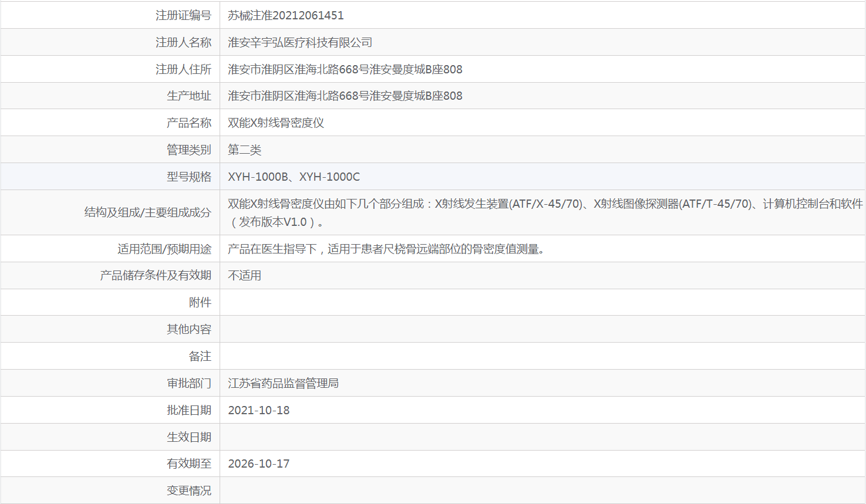This screenshot has width=866, height=504.
Task: Click the 备注 row label
Action: pos(200,356)
